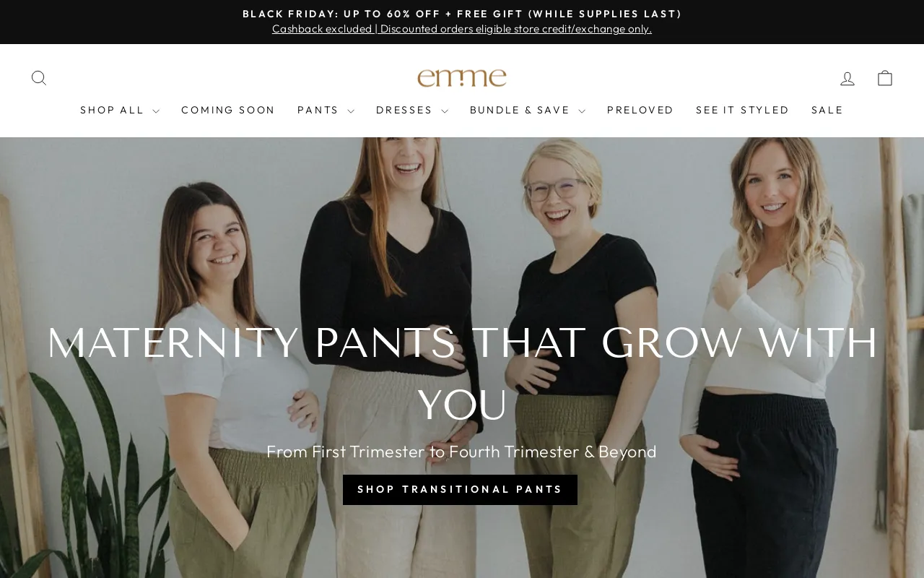Select the Dresses menu label
The width and height of the screenshot is (924, 578).
404,111
